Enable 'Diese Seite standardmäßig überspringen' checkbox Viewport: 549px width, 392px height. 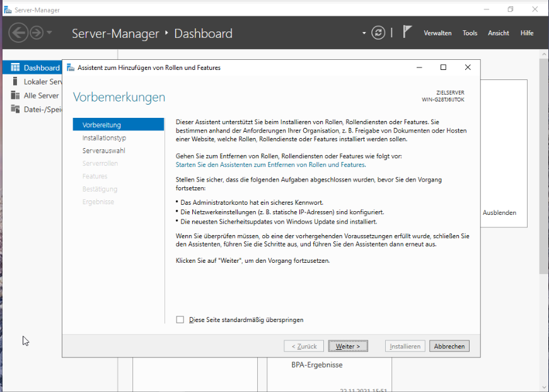pyautogui.click(x=180, y=320)
